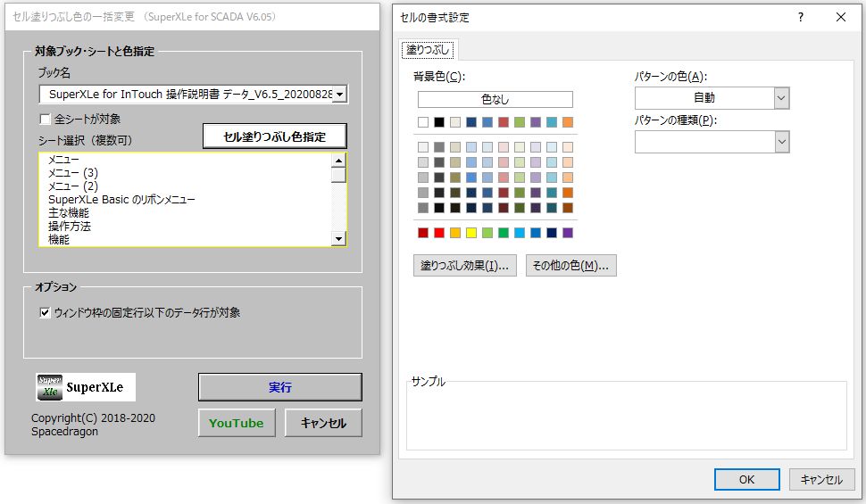Click the sheet list scroll down arrow
The image size is (866, 504).
click(338, 238)
